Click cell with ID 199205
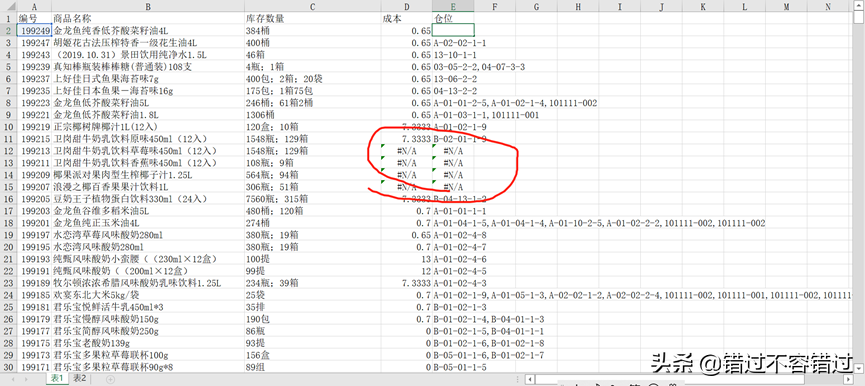The image size is (865, 386). tap(34, 199)
